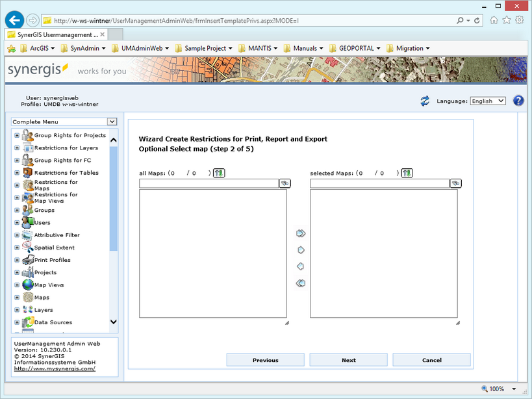
Task: Click the single right-arrow transfer icon
Action: (300, 250)
